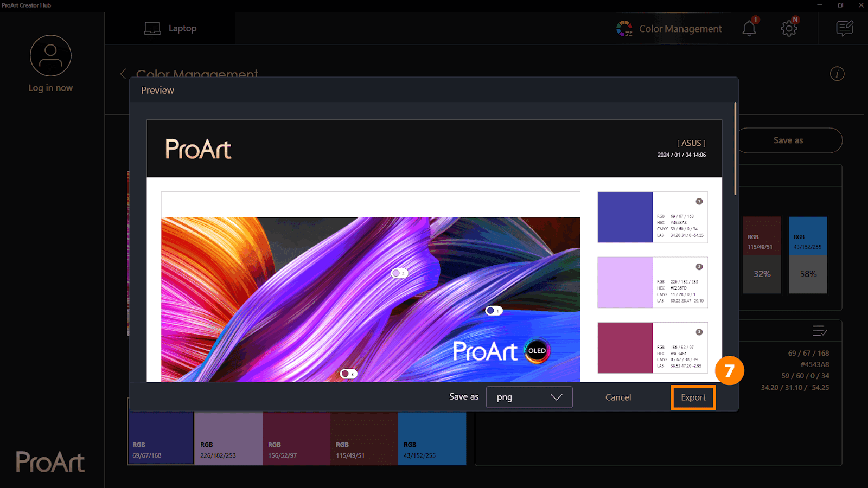Open notifications bell icon
Screen dimensions: 868x488
point(749,28)
